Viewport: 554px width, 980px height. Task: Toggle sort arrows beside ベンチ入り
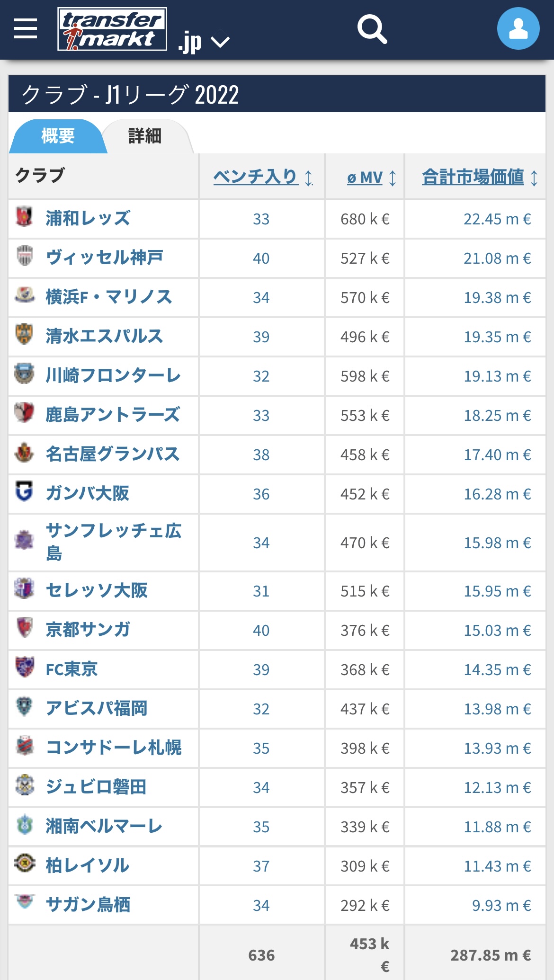[x=309, y=178]
